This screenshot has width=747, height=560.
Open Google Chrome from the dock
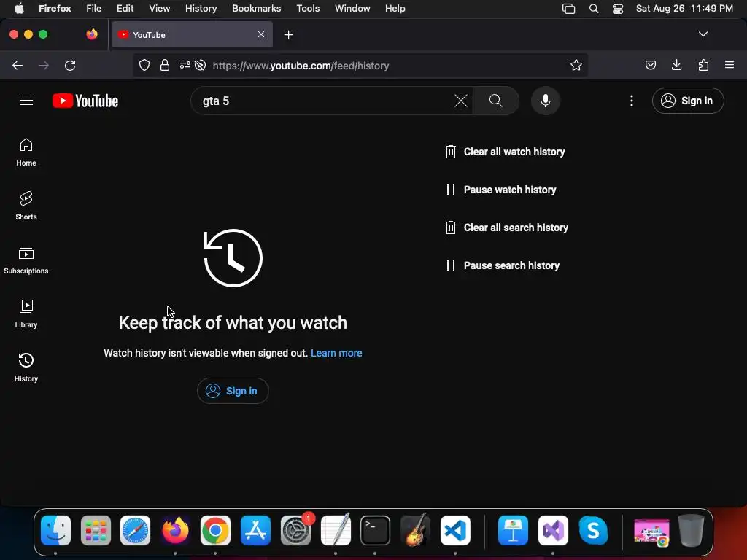(215, 531)
